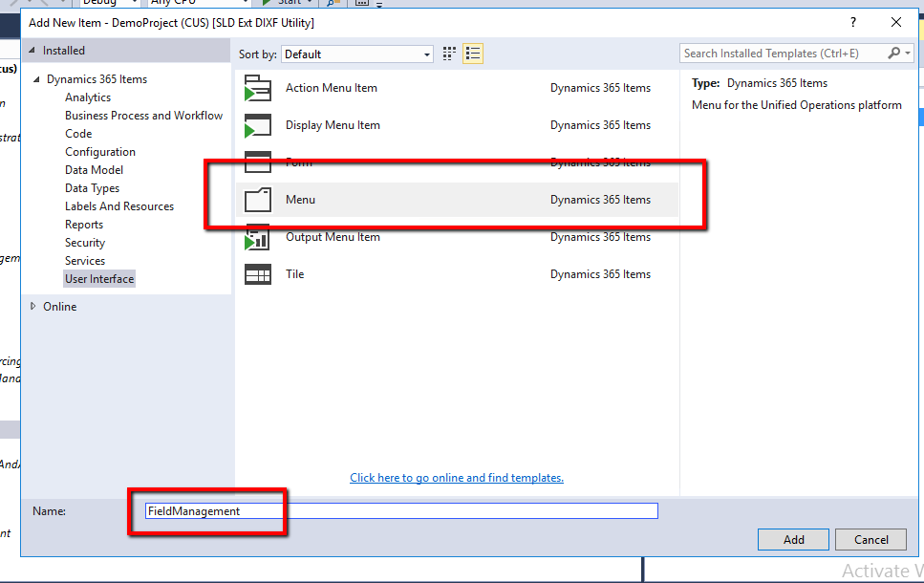Select the Display Menu Item template icon
Viewport: 924px width, 583px height.
tap(258, 125)
